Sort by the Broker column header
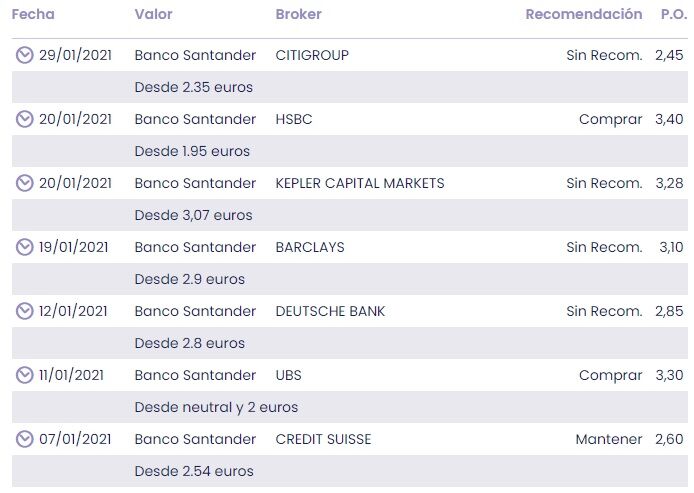This screenshot has width=694, height=493. [298, 14]
